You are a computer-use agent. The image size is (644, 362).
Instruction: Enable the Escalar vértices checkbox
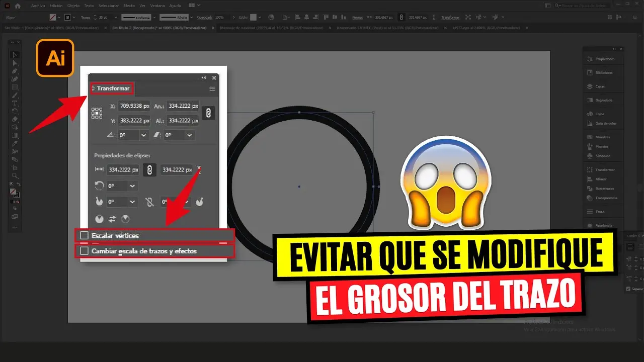85,235
